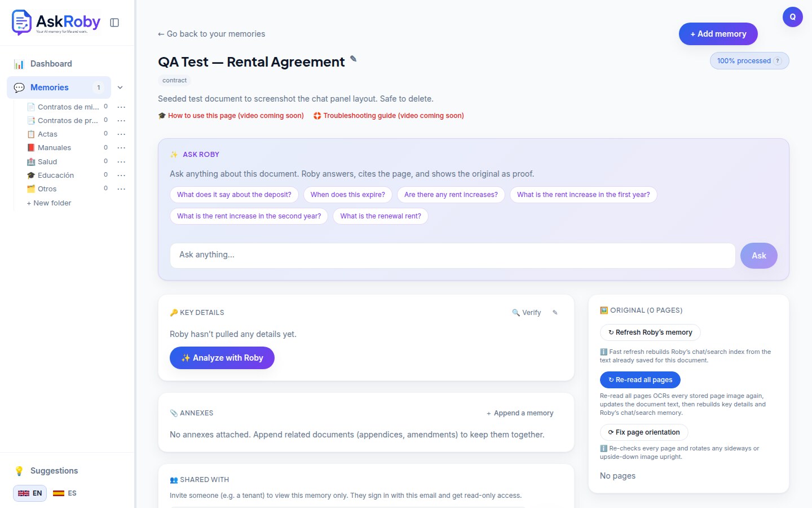Open the Troubleshooting guide link

tap(389, 116)
